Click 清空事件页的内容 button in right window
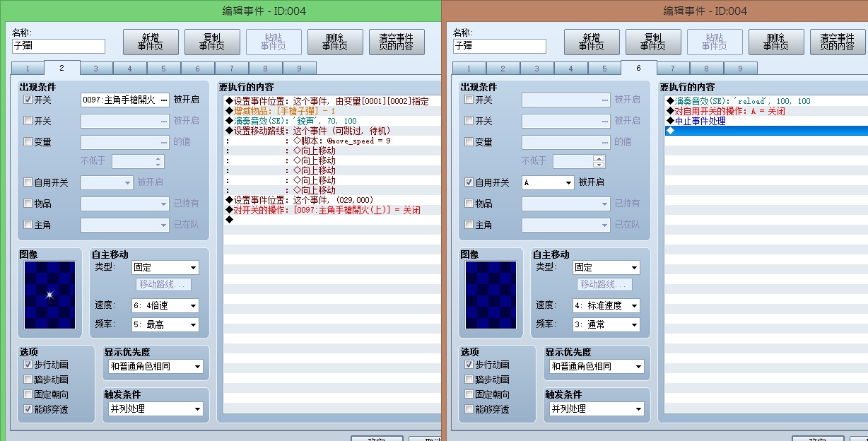 [x=838, y=42]
